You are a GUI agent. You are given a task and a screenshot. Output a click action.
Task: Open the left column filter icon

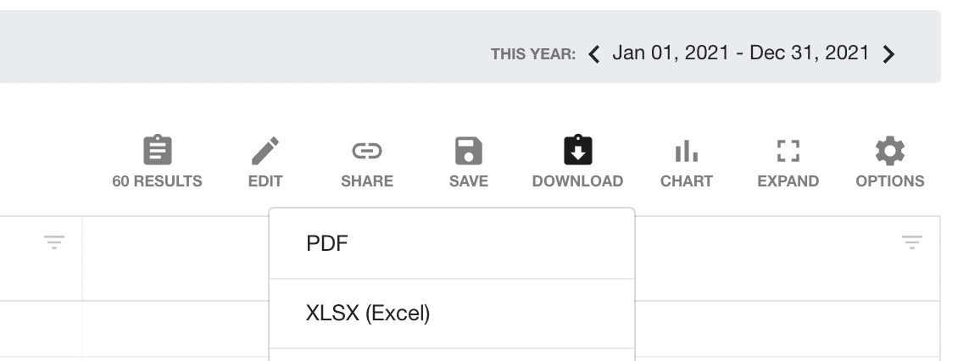[54, 241]
